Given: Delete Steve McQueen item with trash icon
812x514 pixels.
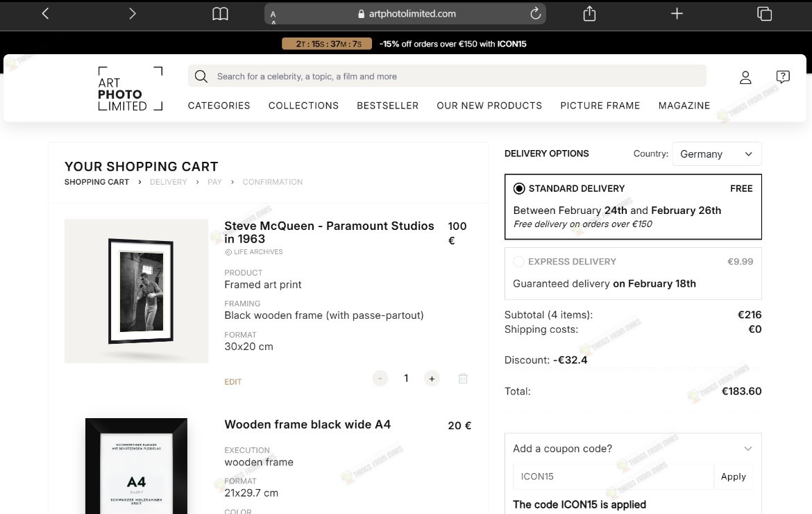Looking at the screenshot, I should [463, 379].
